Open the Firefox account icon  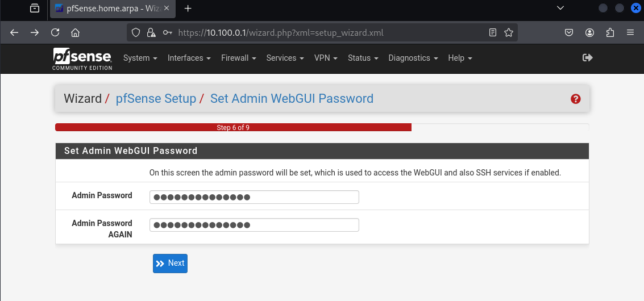(590, 32)
